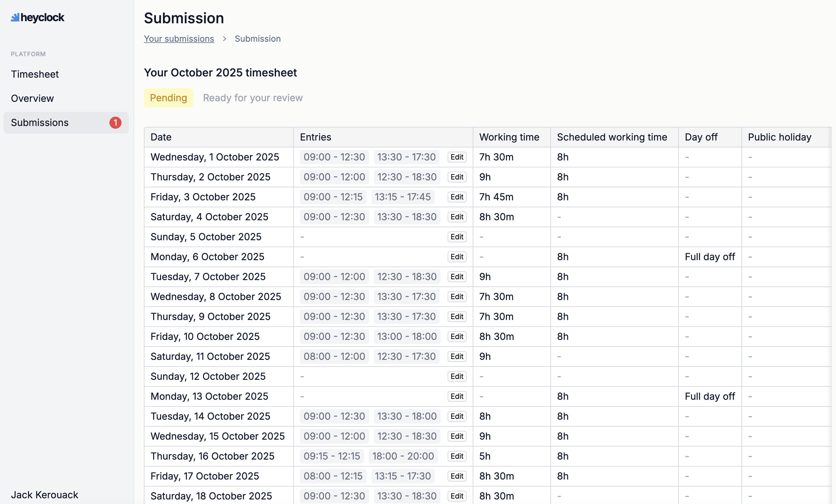Open the Timesheet sidebar item
The width and height of the screenshot is (836, 504).
[x=35, y=74]
